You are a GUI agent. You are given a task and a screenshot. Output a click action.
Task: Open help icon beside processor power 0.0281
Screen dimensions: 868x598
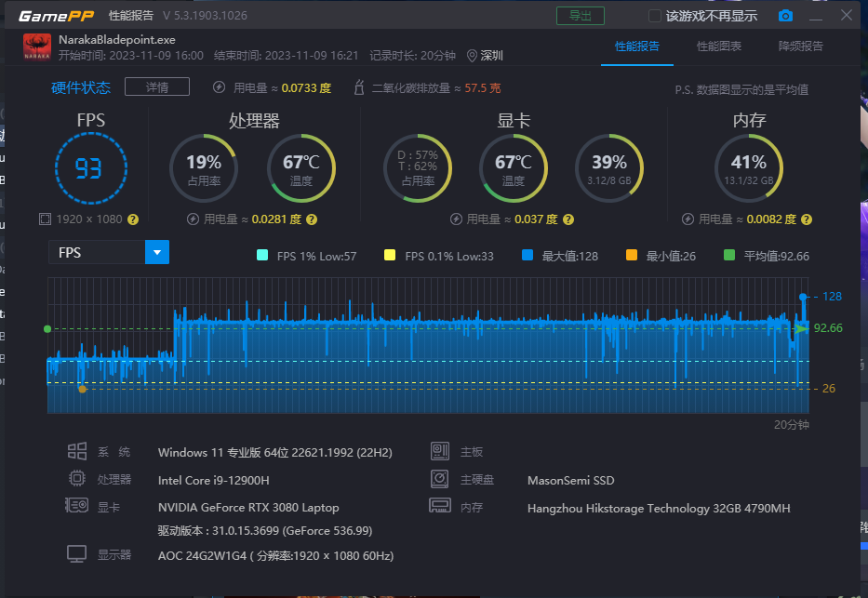(312, 219)
